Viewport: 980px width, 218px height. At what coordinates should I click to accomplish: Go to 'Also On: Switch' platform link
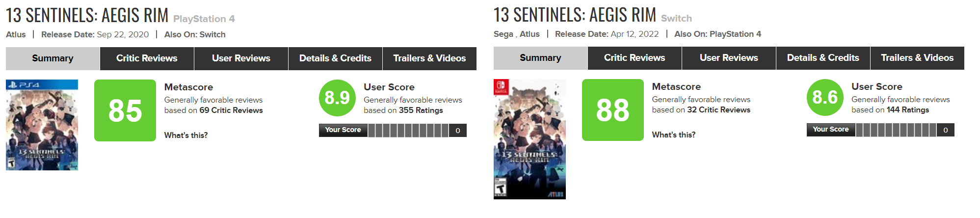pyautogui.click(x=212, y=34)
